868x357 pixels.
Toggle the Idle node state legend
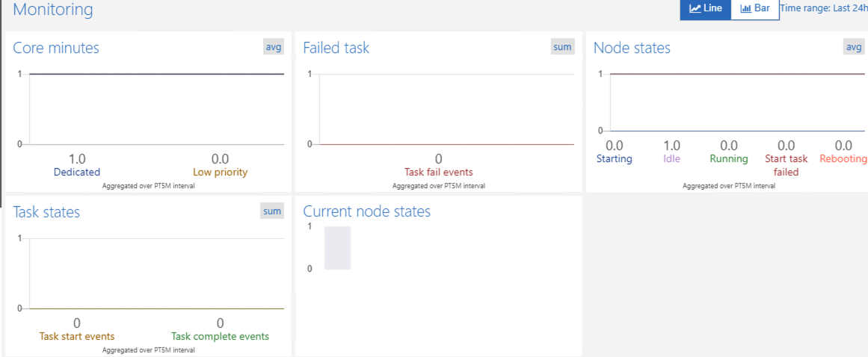tap(671, 158)
